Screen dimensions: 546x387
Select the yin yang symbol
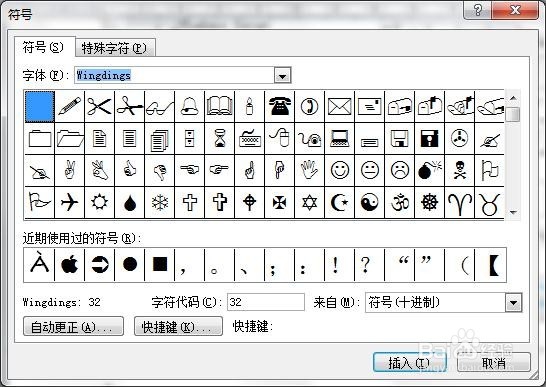369,202
